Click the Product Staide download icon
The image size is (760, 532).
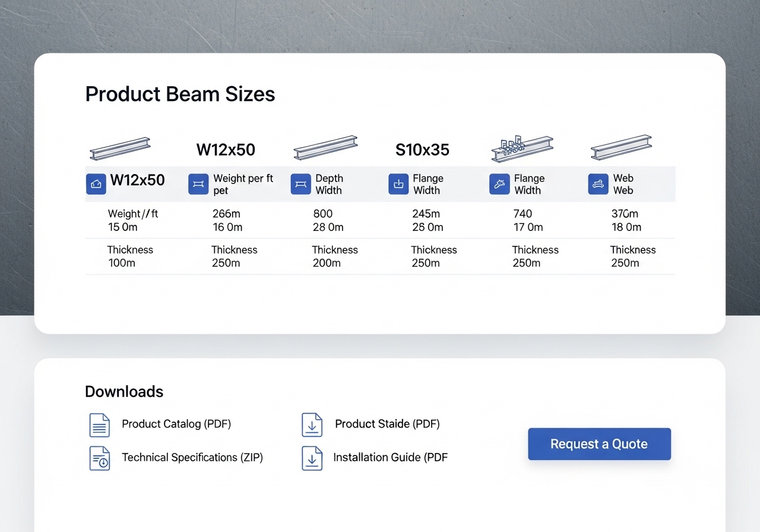(312, 425)
